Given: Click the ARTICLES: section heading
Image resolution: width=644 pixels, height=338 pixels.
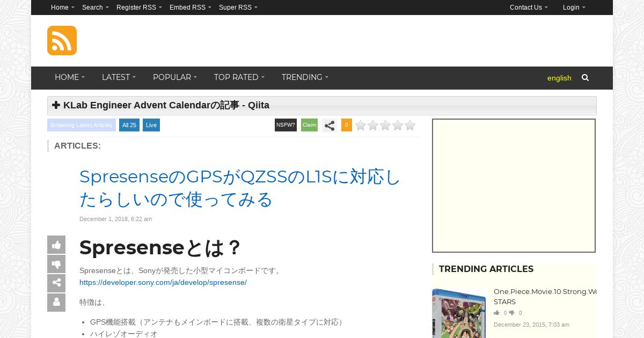Looking at the screenshot, I should (77, 145).
